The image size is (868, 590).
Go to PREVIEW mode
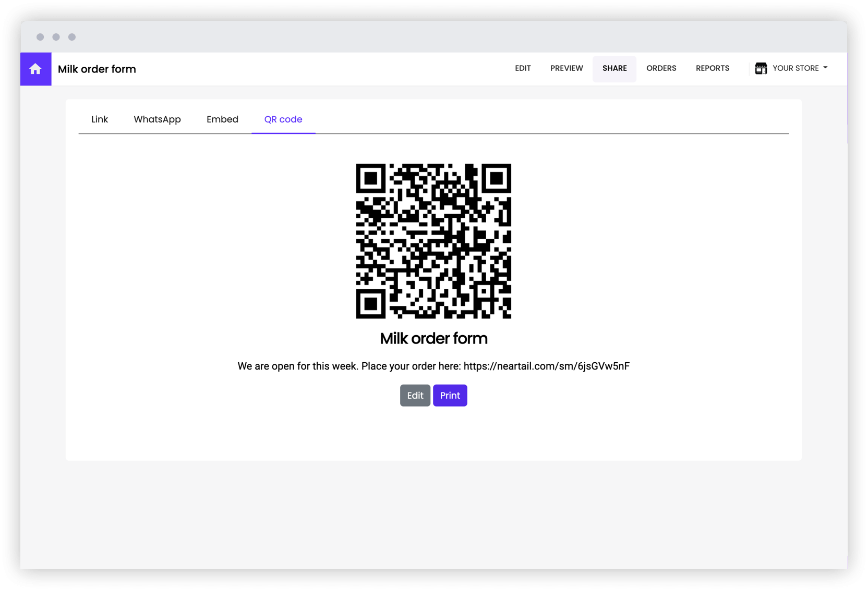click(x=566, y=68)
